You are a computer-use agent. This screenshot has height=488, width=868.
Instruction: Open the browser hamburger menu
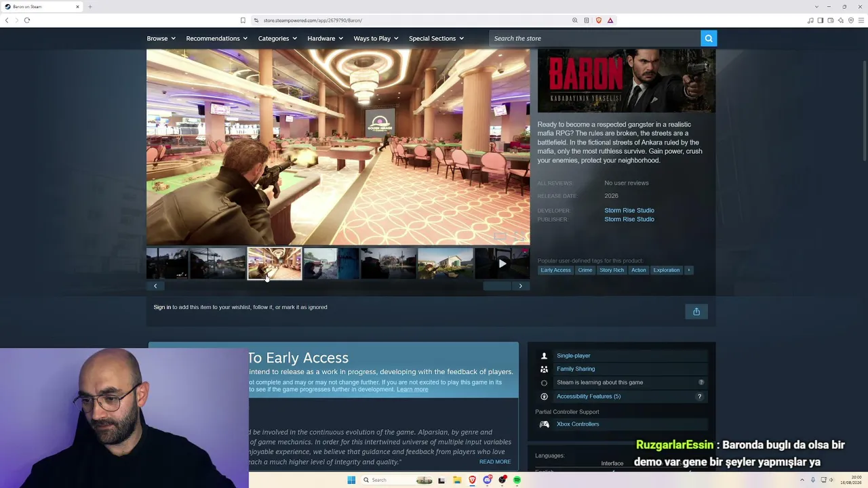[861, 20]
